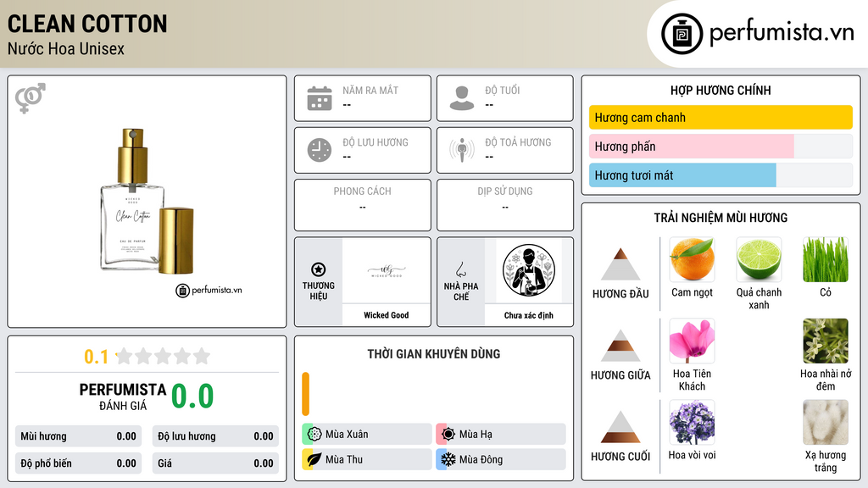This screenshot has width=868, height=488.
Task: Click the Phong cách info box
Action: (x=363, y=205)
